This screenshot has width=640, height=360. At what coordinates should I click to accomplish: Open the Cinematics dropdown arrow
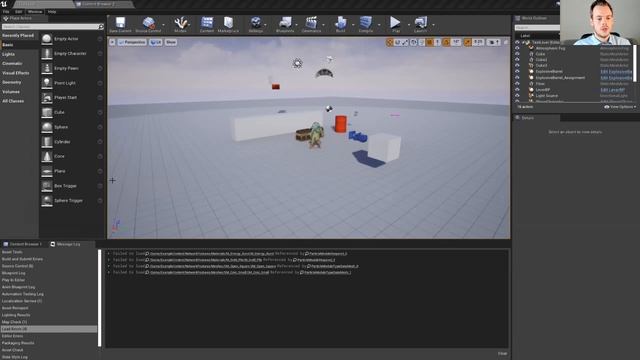tap(324, 25)
